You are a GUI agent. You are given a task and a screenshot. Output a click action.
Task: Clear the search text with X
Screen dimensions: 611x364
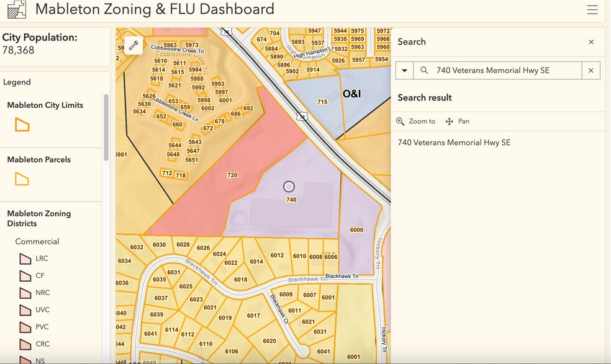[591, 71]
